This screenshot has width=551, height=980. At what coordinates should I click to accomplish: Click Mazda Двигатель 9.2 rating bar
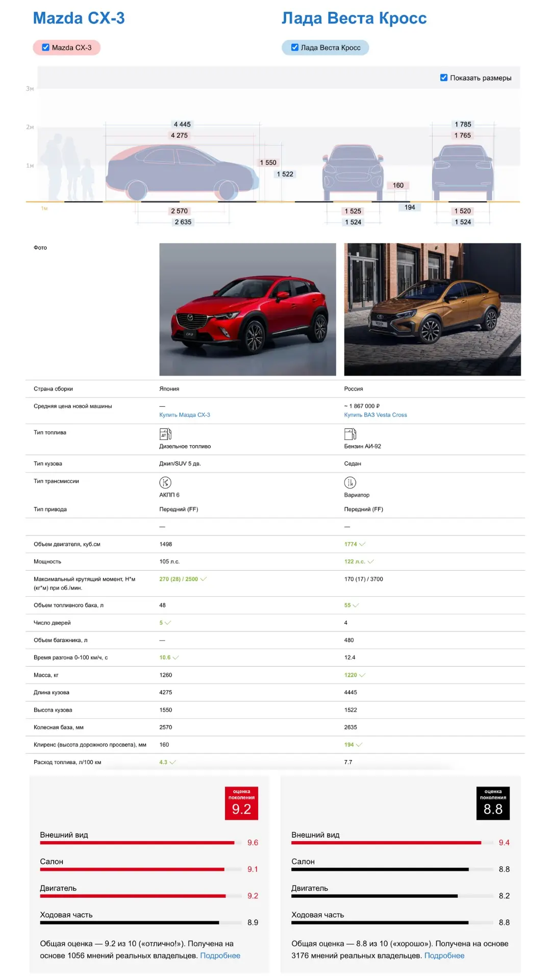tap(141, 896)
